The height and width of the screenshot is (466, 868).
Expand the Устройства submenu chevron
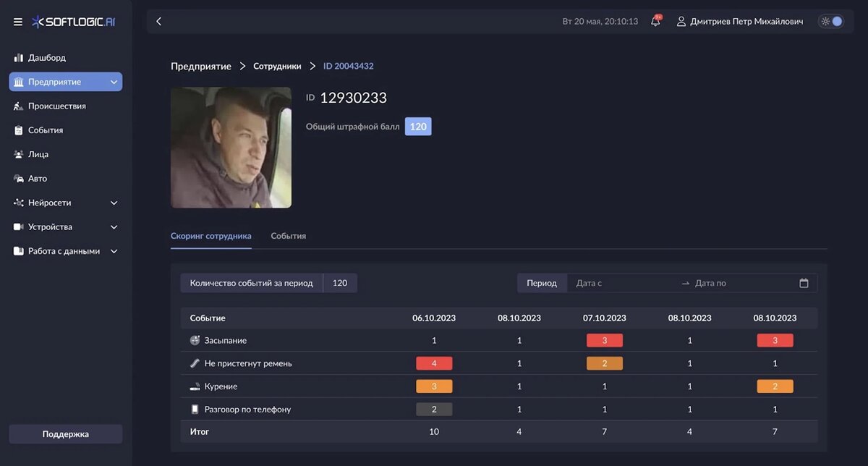(114, 227)
